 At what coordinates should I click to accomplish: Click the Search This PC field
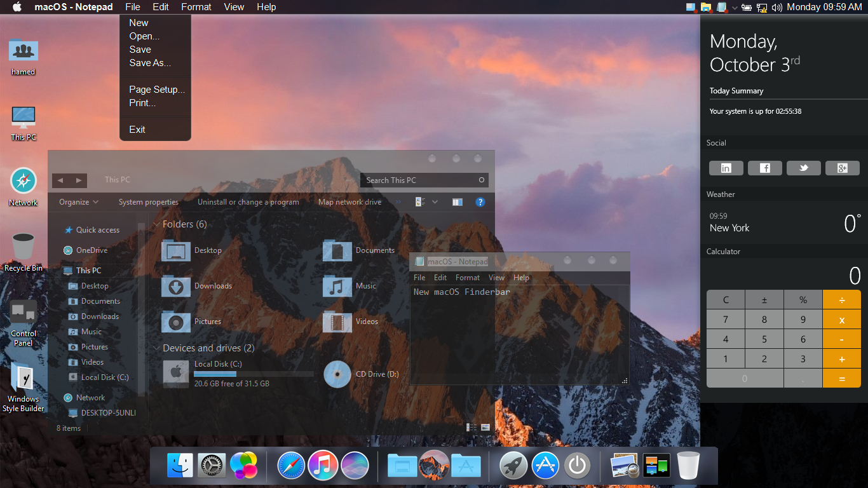419,180
